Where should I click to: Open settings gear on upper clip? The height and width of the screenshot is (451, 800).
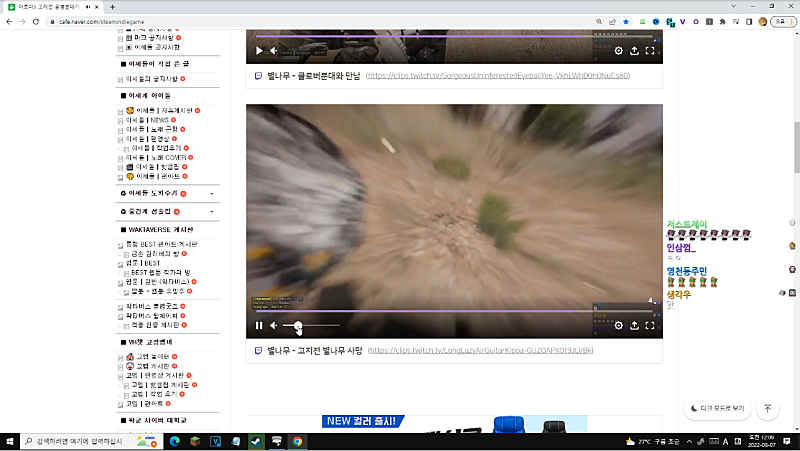(618, 51)
